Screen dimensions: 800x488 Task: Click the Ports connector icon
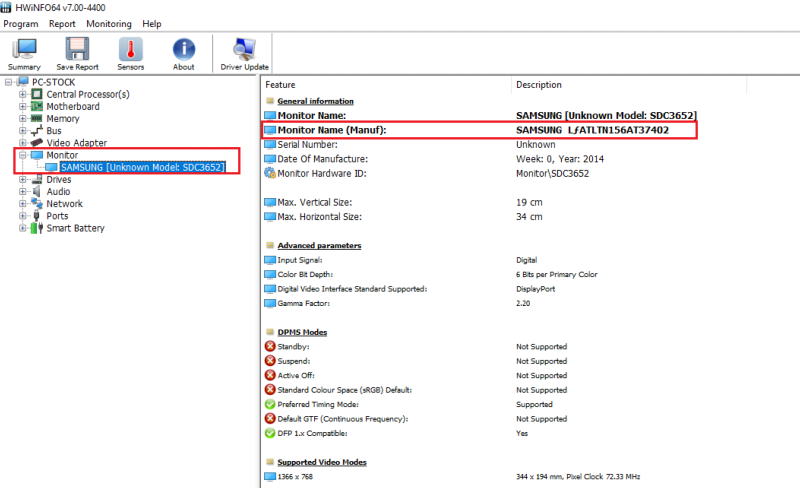tap(37, 216)
